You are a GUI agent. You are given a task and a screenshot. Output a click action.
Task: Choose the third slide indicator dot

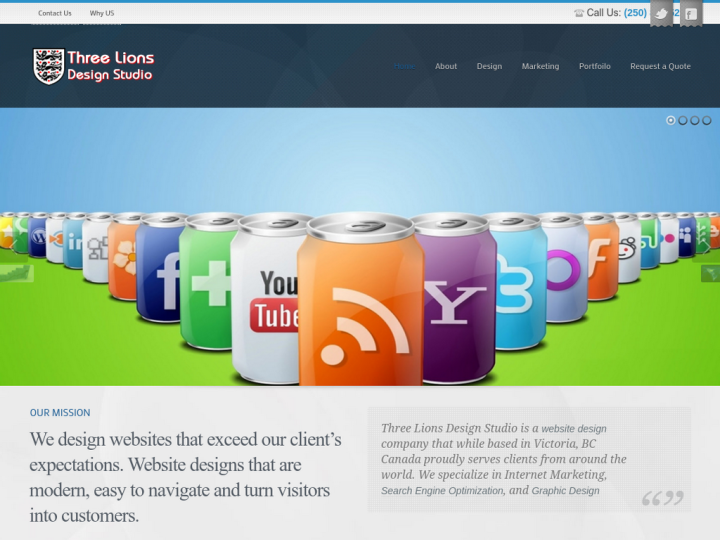coord(695,120)
